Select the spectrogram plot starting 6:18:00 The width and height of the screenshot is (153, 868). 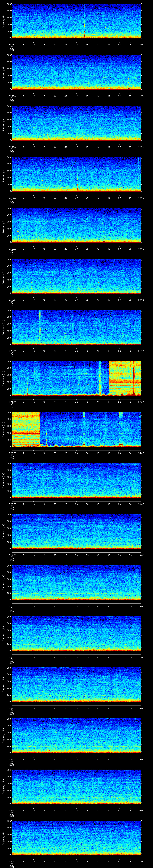77,225
